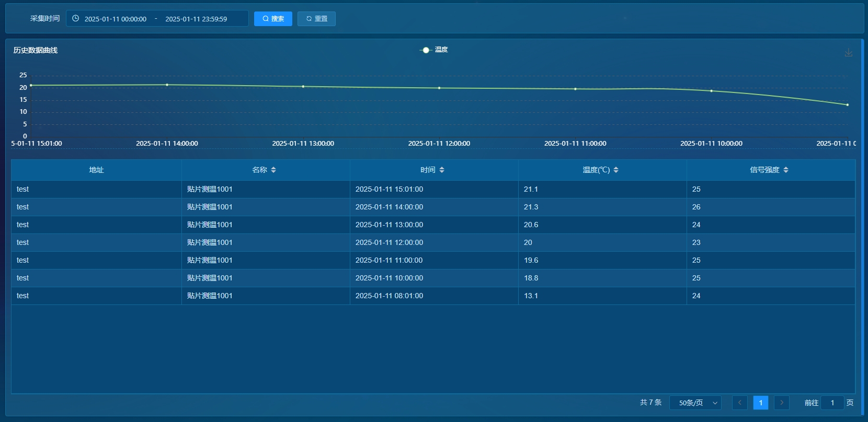The image size is (868, 422).
Task: Click the 地址 column header
Action: click(96, 170)
